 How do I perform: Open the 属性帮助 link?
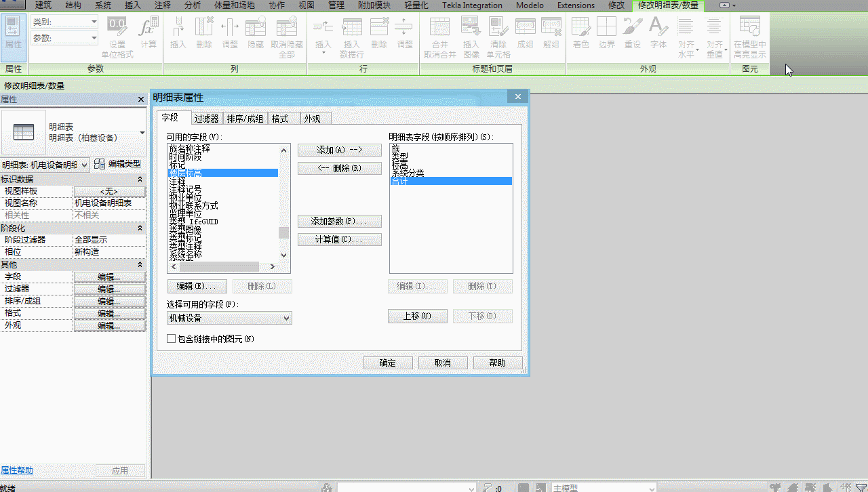tap(16, 470)
